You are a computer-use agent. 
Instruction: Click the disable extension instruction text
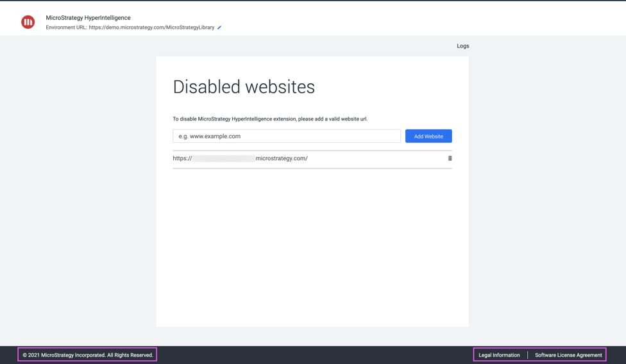270,119
